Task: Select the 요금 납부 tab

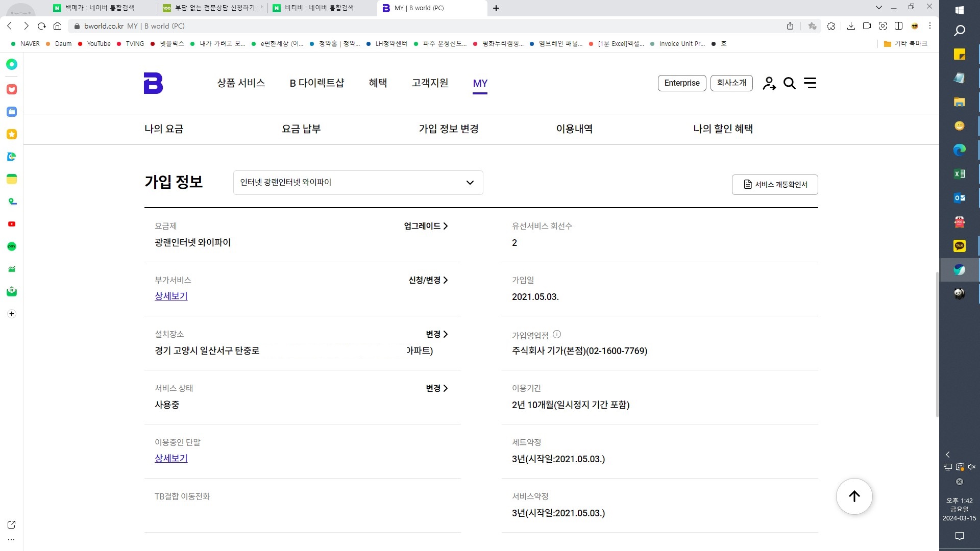Action: (x=301, y=129)
